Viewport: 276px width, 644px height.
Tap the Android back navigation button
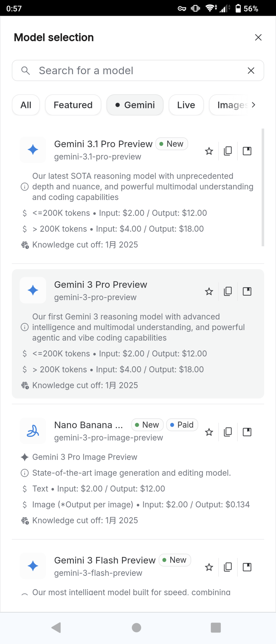point(56,628)
